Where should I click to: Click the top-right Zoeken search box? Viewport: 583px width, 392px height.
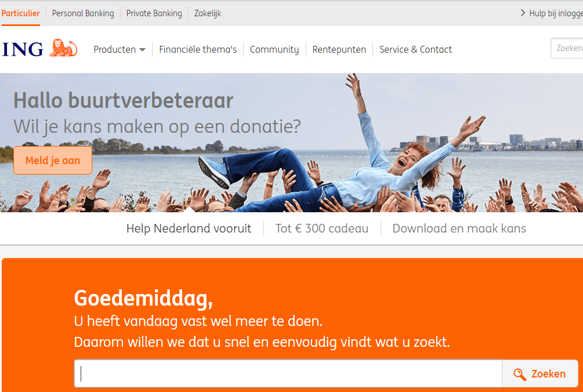click(x=567, y=48)
